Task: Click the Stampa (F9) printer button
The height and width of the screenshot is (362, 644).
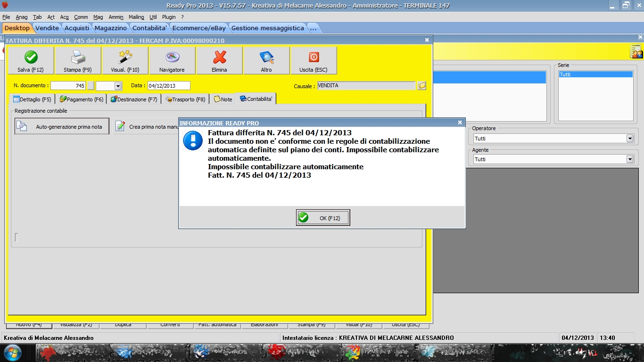Action: (x=78, y=60)
